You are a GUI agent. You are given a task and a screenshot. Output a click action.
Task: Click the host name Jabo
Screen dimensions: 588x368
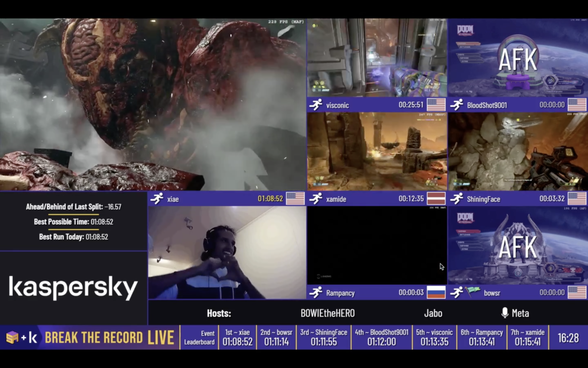[433, 313]
